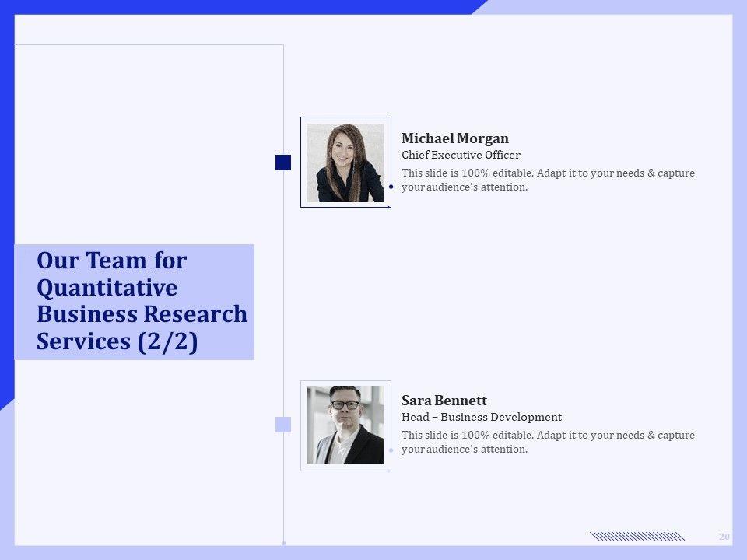Click the Sara Bennett profile photo
The height and width of the screenshot is (560, 747).
345,425
